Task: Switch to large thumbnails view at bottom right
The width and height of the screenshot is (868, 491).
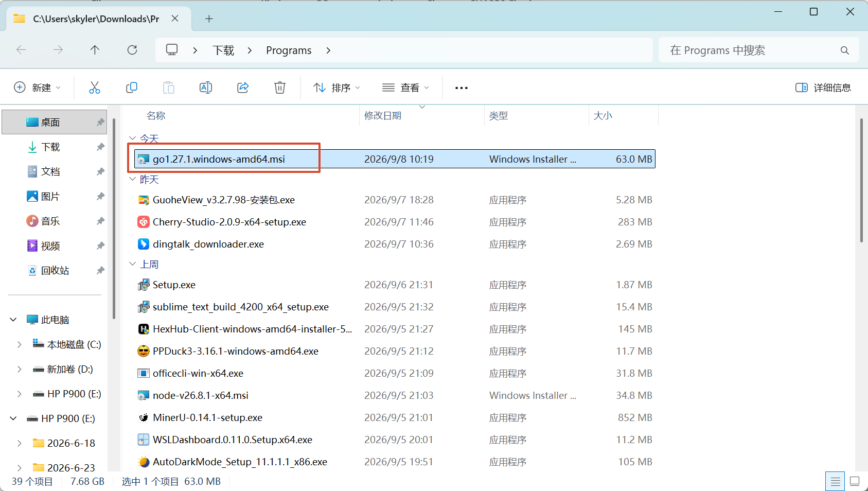Action: 855,481
